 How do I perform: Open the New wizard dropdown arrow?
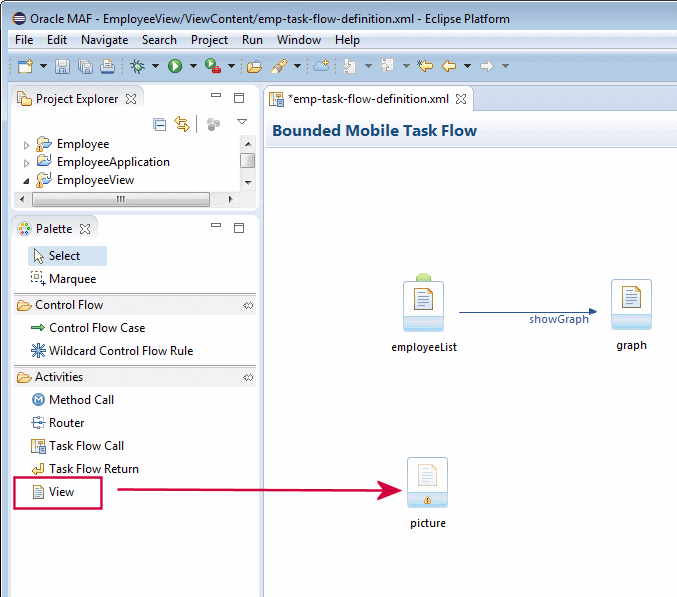(43, 66)
